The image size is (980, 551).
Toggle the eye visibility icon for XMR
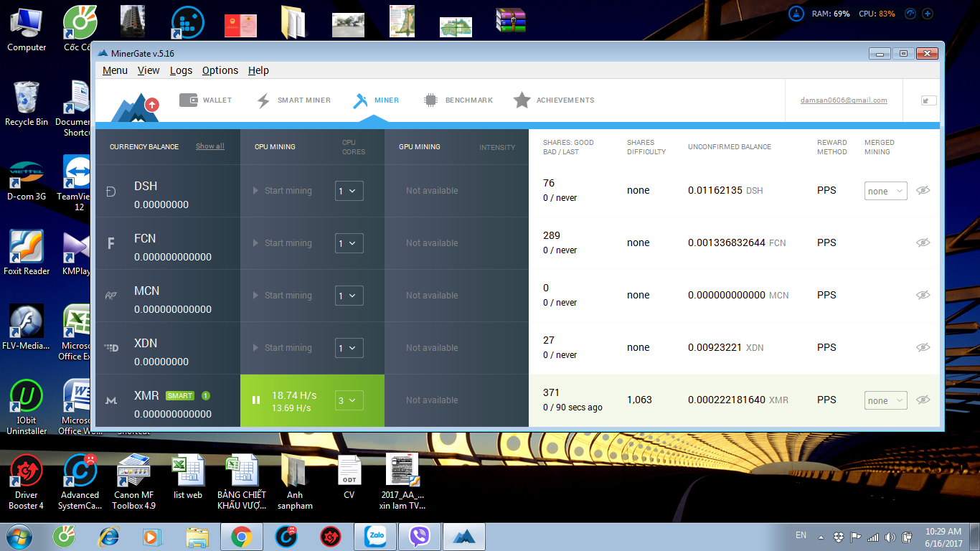pos(923,400)
